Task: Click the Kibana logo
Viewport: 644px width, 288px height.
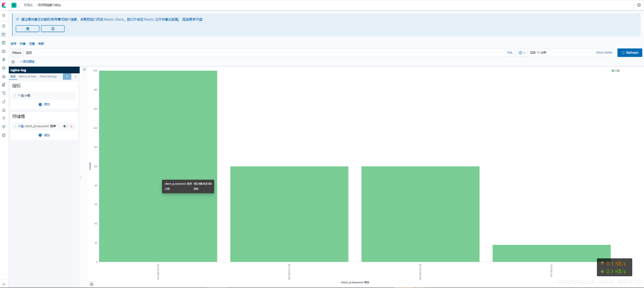Action: (x=4, y=5)
